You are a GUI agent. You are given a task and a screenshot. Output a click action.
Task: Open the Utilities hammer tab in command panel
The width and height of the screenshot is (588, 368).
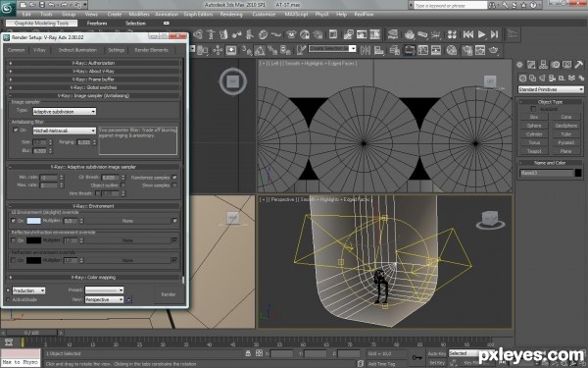pyautogui.click(x=578, y=65)
